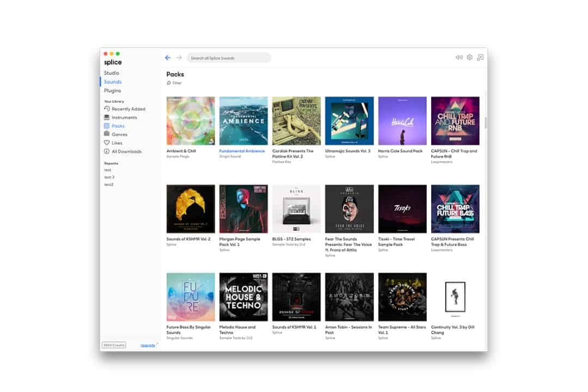The image size is (588, 392).
Task: Click 'Melodic House and Techno' title
Action: click(237, 330)
